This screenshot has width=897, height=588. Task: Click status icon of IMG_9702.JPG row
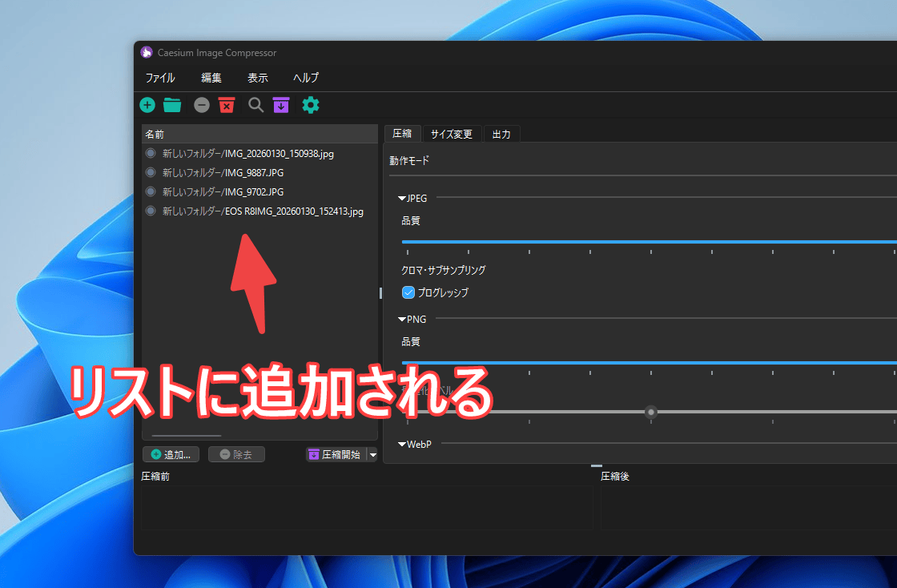click(151, 191)
